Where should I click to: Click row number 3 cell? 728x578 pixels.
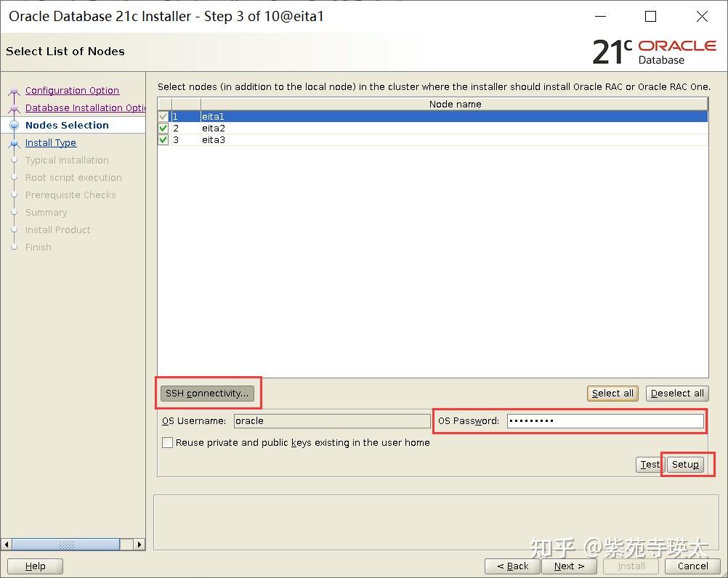[x=186, y=139]
